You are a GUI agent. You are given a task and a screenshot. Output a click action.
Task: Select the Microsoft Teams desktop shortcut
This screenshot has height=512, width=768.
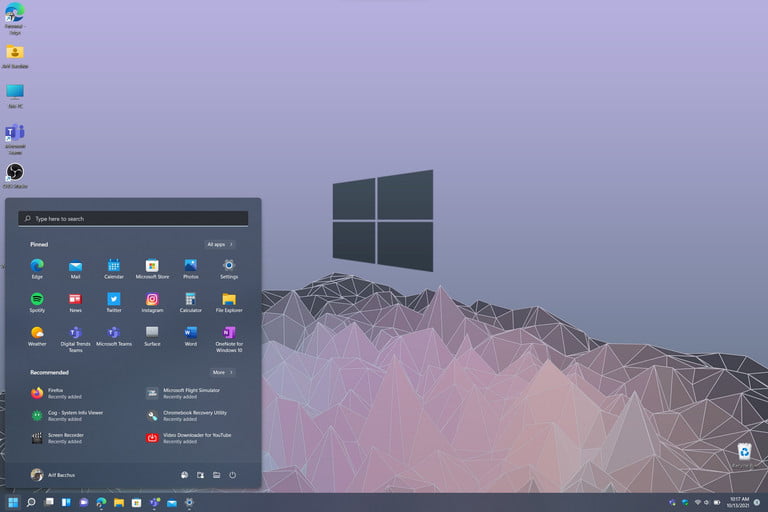(15, 139)
